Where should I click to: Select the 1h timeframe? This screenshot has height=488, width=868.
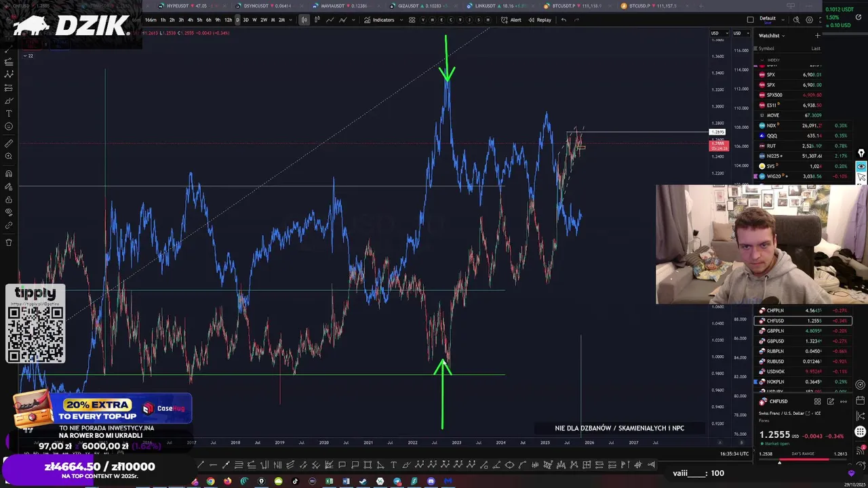tap(163, 20)
